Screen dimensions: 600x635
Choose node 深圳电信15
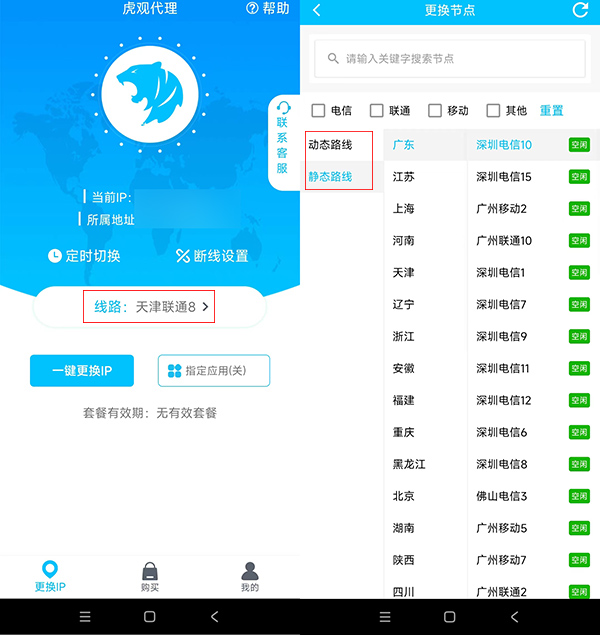pos(504,177)
